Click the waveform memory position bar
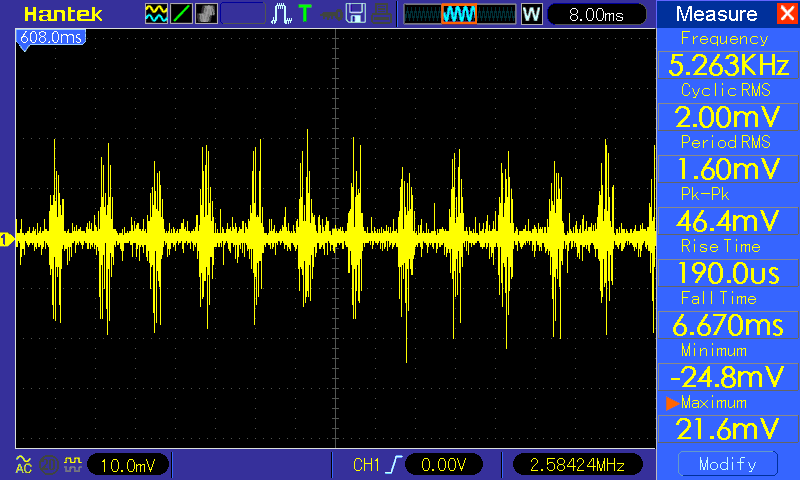 [x=460, y=14]
